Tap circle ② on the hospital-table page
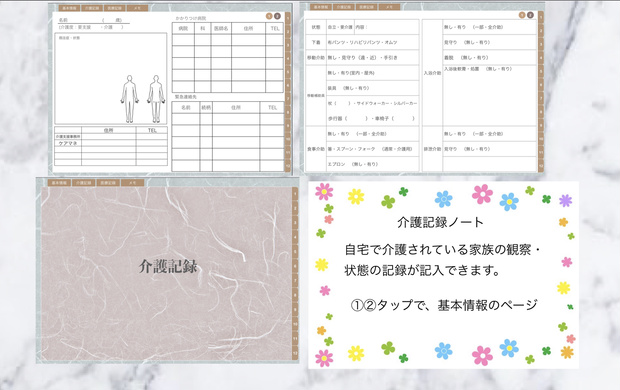 (x=277, y=16)
